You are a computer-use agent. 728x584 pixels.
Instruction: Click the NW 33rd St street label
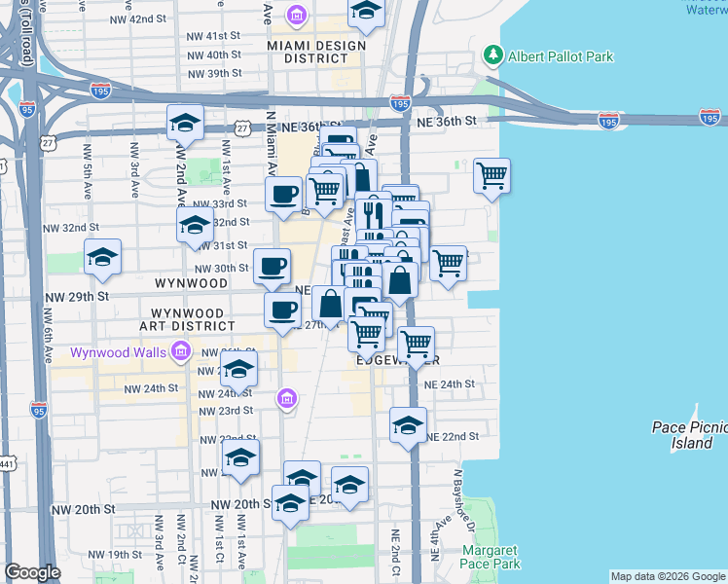pos(220,203)
